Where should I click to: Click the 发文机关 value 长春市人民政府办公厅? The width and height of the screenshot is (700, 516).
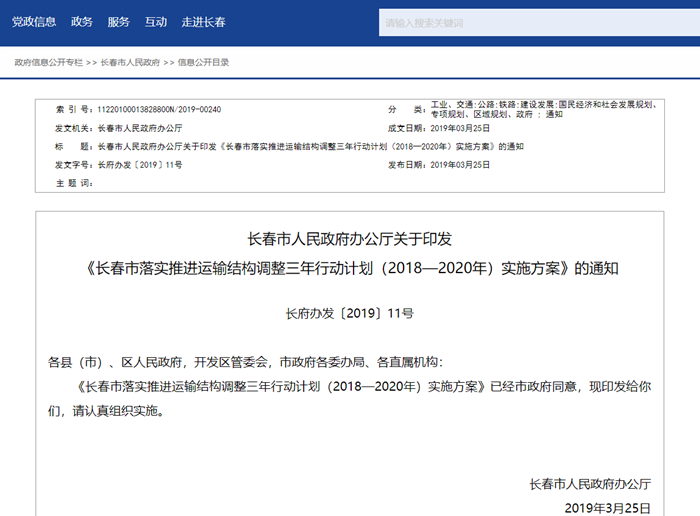pos(140,128)
